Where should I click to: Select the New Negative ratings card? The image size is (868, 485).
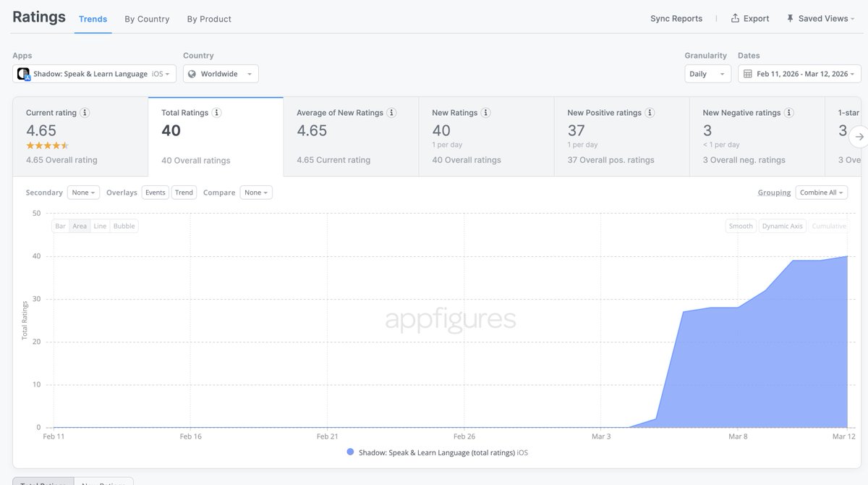tap(757, 137)
